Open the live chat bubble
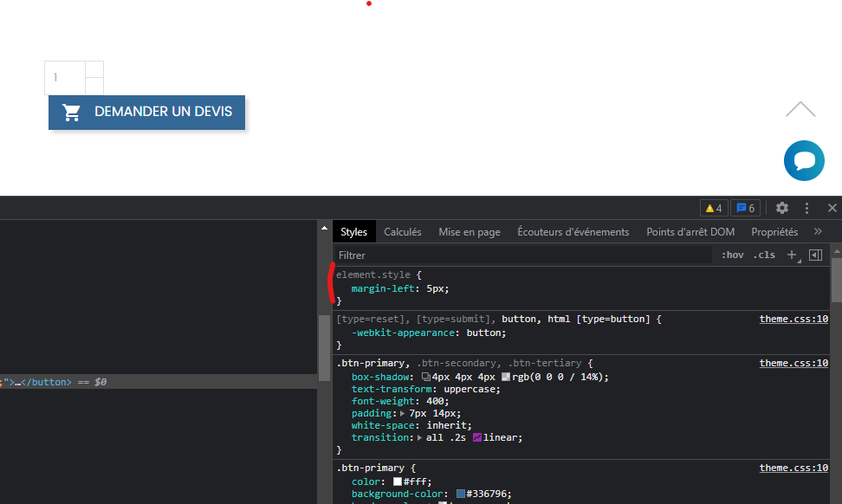The height and width of the screenshot is (504, 842). pyautogui.click(x=804, y=160)
